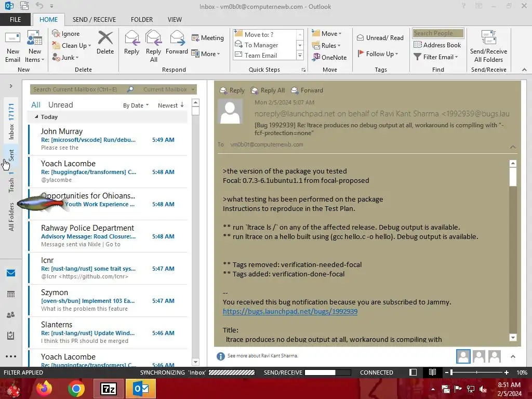Show only Unread messages
Image resolution: width=532 pixels, height=399 pixels.
[x=60, y=105]
